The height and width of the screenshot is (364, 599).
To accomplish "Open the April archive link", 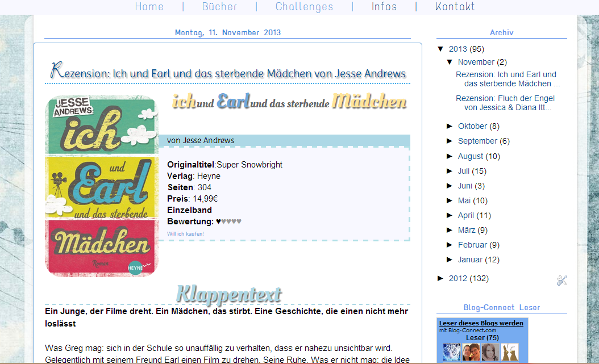I will [x=465, y=215].
